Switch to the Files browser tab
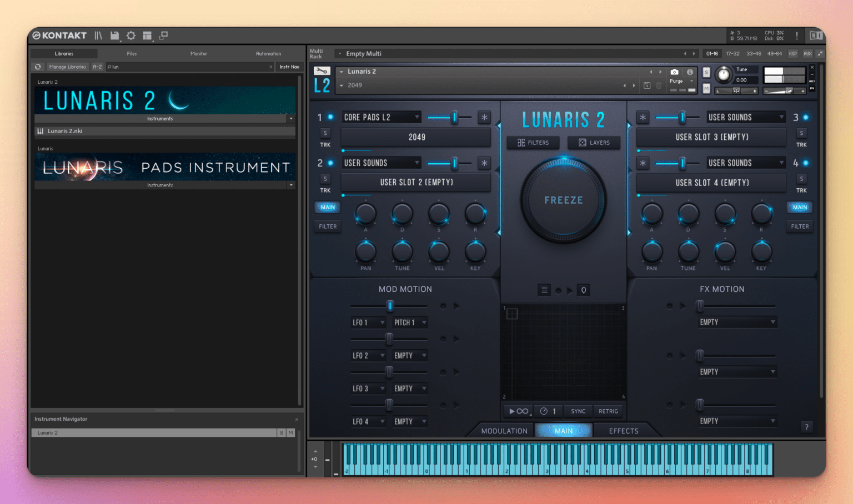 coord(132,53)
